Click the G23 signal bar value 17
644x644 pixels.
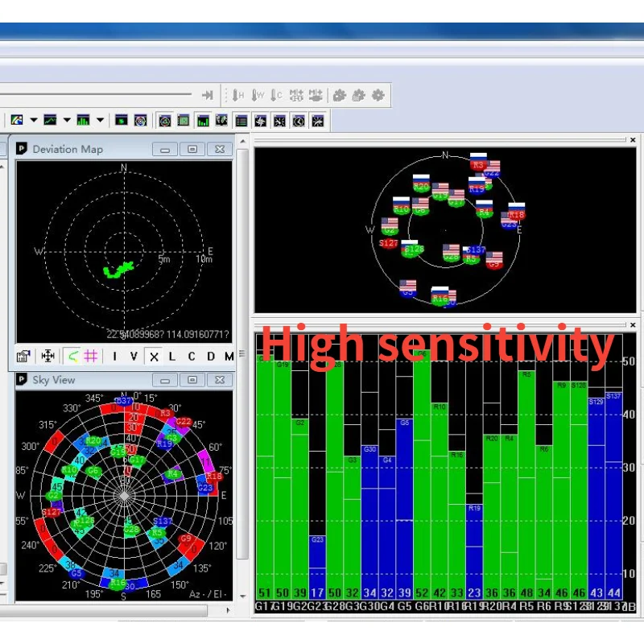pos(316,592)
